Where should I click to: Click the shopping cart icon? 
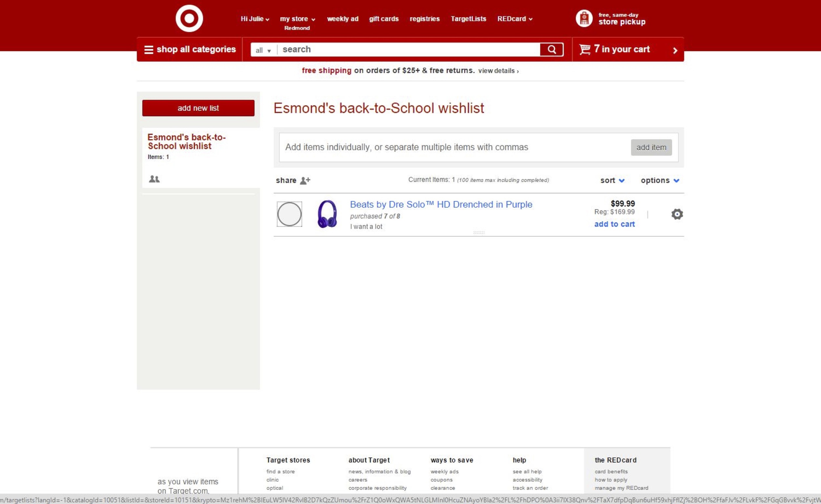[585, 49]
